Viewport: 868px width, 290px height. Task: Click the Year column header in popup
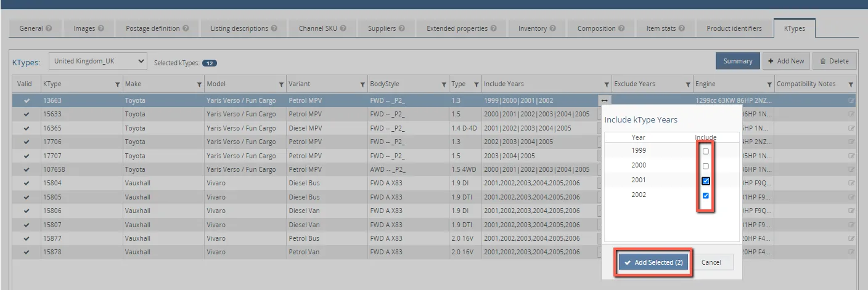[638, 137]
